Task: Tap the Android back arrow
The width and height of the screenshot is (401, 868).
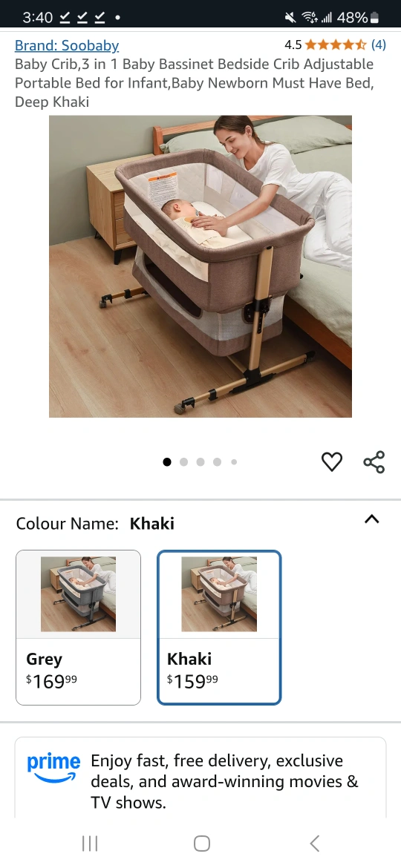Action: 315,843
